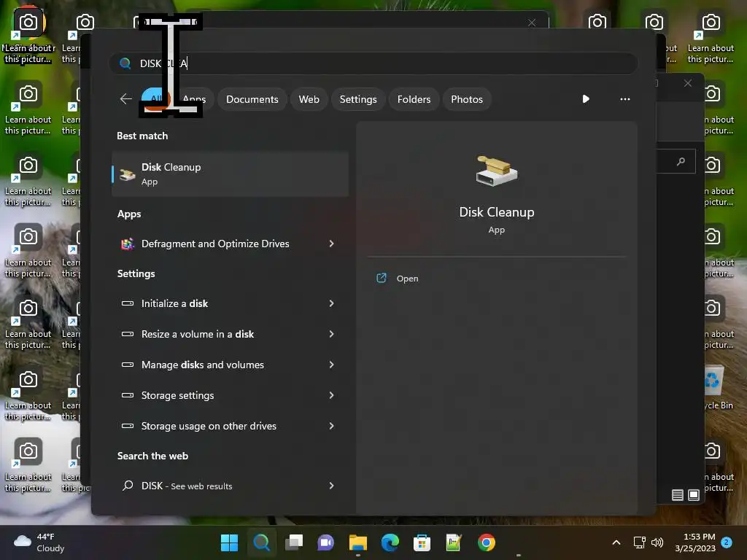Open Manage disks and volumes setting

click(x=230, y=365)
